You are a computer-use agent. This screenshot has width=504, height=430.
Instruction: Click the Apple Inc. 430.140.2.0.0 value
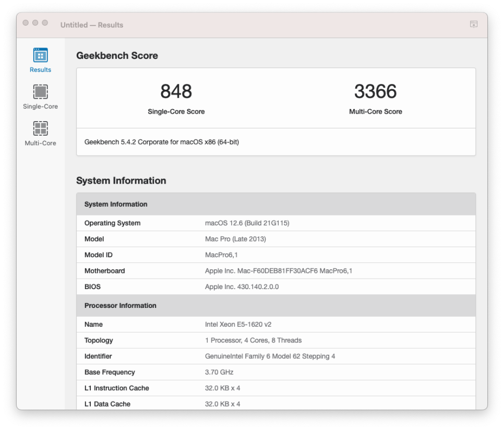242,286
